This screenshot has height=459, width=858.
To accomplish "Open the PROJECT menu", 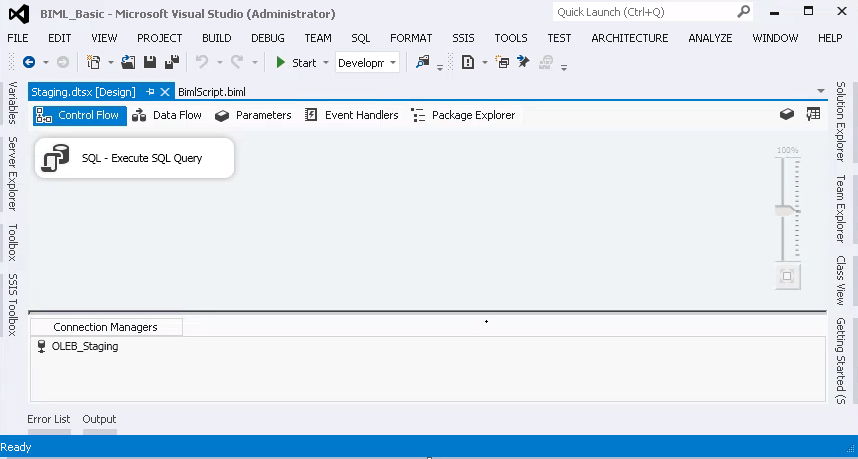I will (x=160, y=38).
